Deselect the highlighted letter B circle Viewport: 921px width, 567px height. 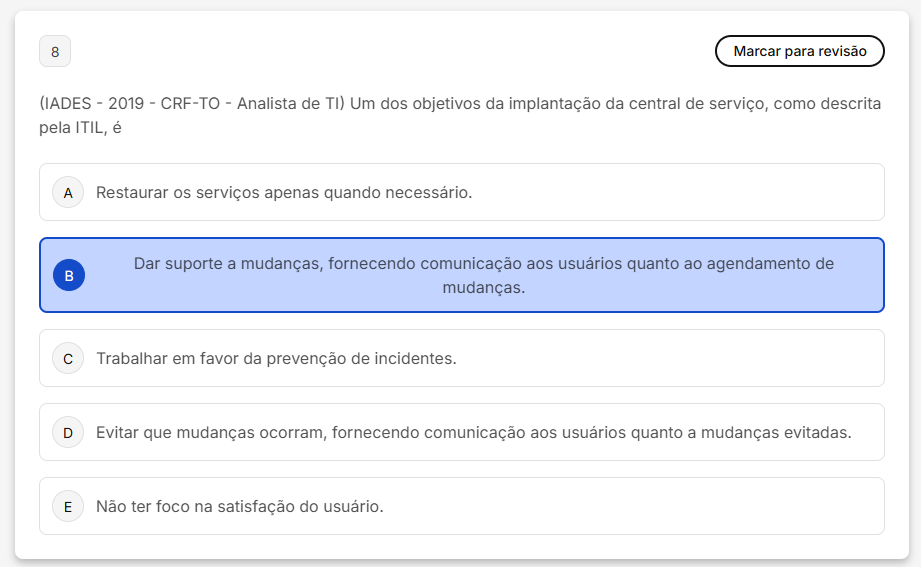[68, 275]
